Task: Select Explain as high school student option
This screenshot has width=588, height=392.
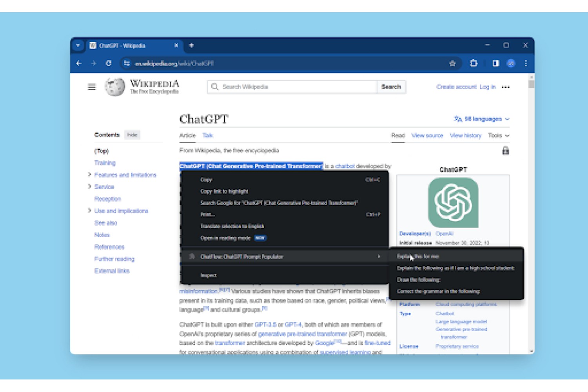Action: point(457,268)
